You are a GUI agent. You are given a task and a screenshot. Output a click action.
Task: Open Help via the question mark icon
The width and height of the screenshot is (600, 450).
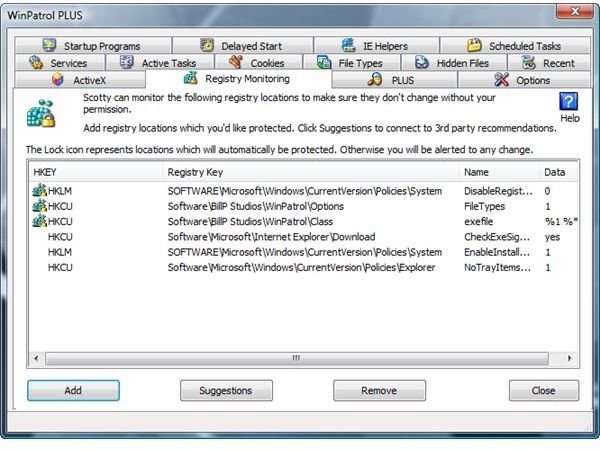(569, 101)
